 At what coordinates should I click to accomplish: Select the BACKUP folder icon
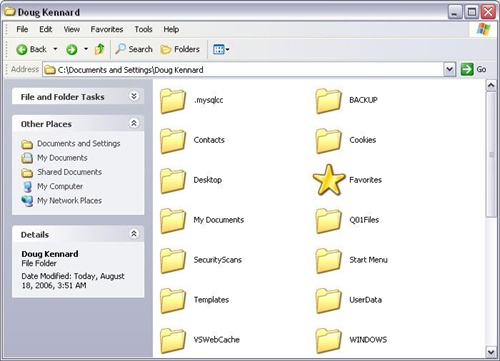pos(328,101)
